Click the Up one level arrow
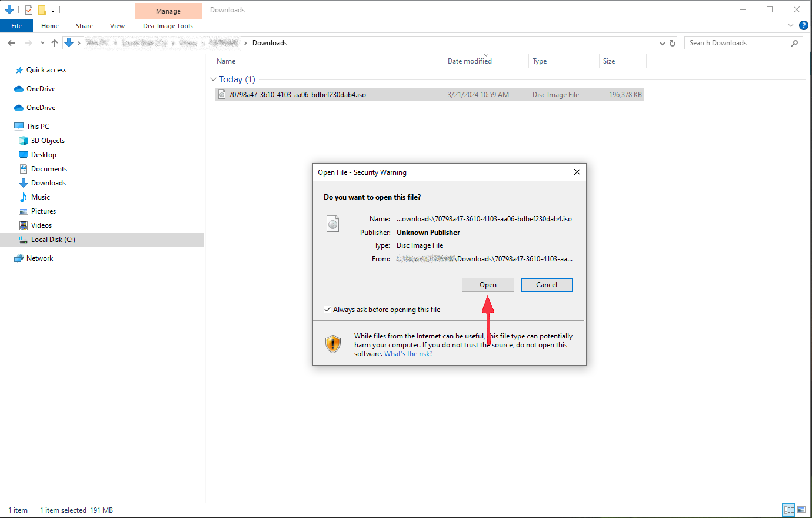812x518 pixels. click(55, 43)
